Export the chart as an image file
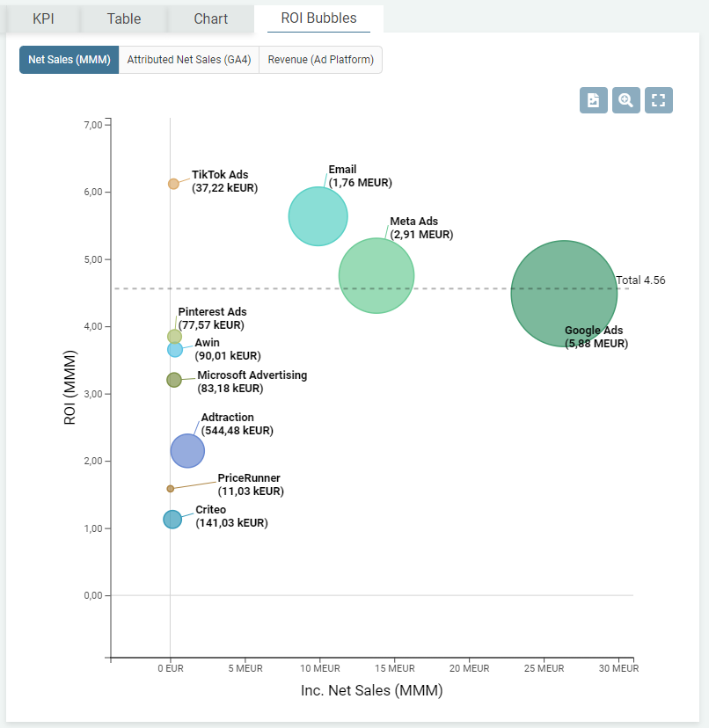709x728 pixels. pyautogui.click(x=594, y=100)
